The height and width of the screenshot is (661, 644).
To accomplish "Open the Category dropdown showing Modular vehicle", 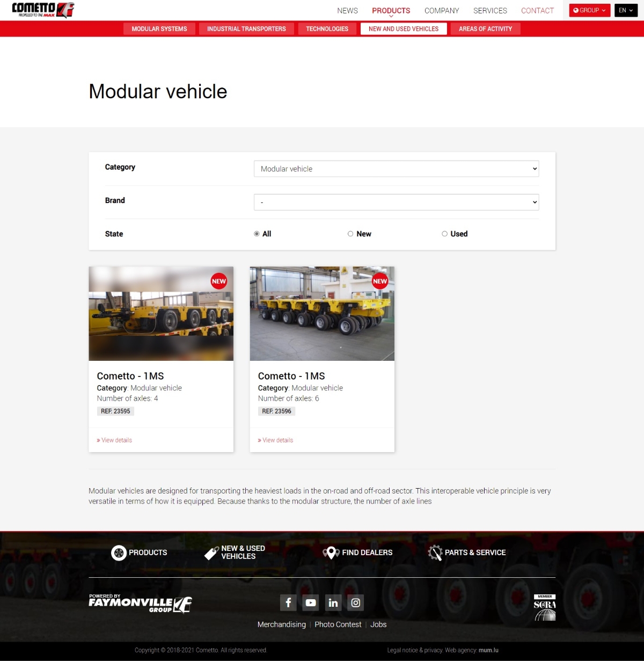I will (x=396, y=169).
